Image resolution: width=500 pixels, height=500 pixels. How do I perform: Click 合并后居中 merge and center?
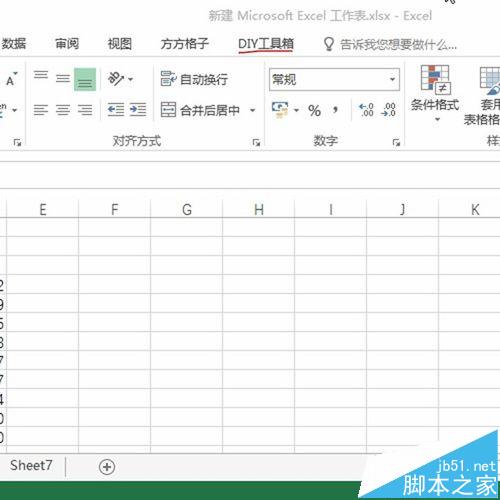(200, 110)
